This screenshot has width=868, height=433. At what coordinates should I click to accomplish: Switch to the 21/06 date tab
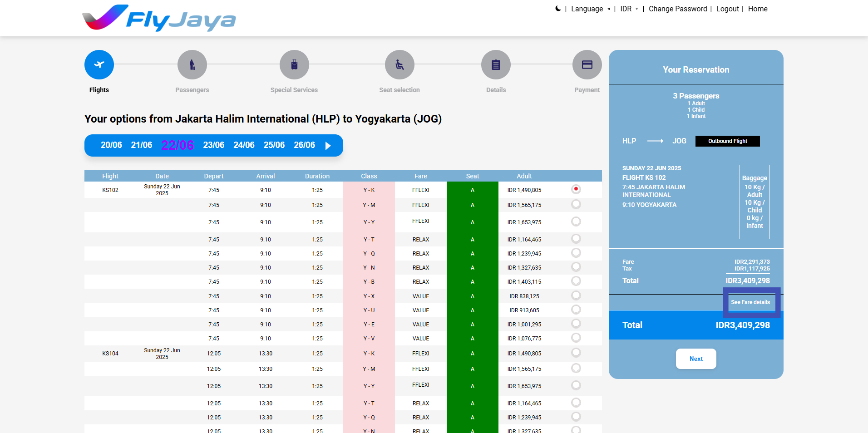point(141,145)
